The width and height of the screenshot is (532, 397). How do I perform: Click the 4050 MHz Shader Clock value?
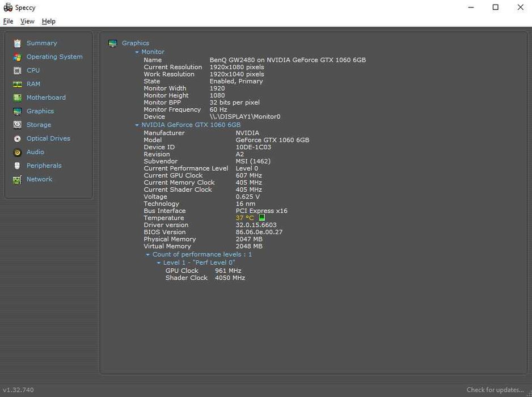(230, 278)
